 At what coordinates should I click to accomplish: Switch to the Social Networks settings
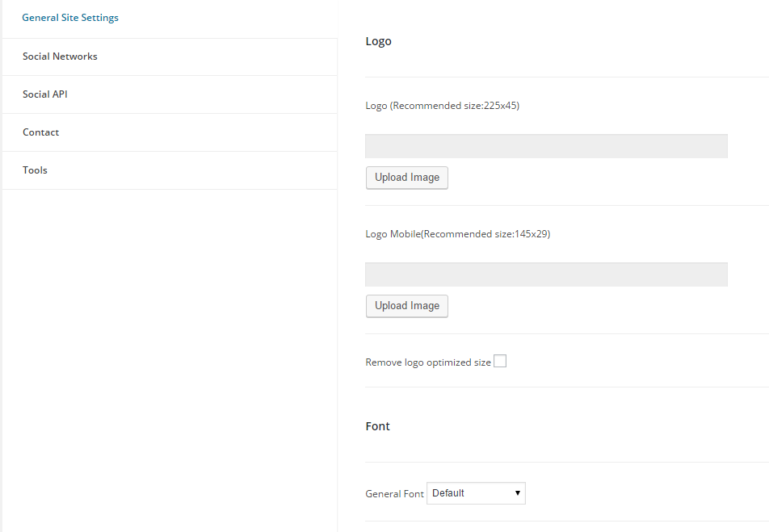coord(60,57)
